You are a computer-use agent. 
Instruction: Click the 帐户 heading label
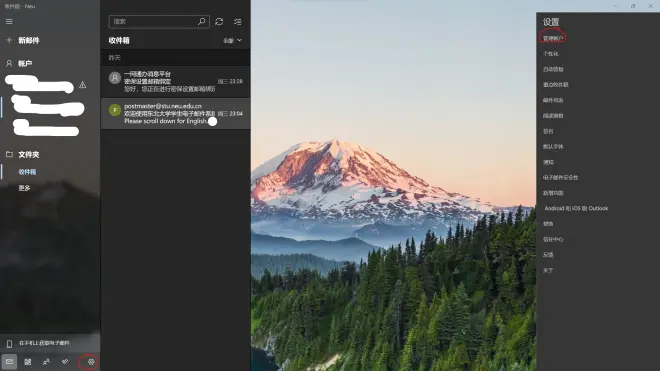point(25,64)
